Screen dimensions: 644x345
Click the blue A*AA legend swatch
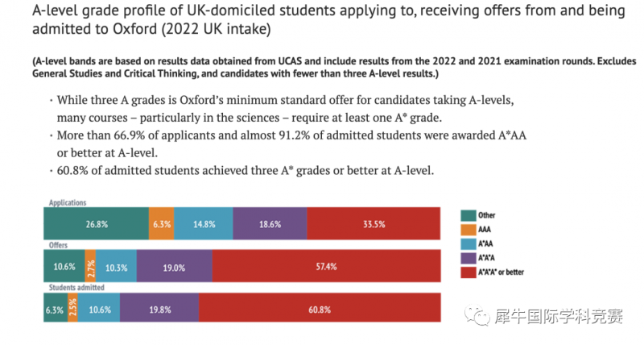tap(469, 243)
